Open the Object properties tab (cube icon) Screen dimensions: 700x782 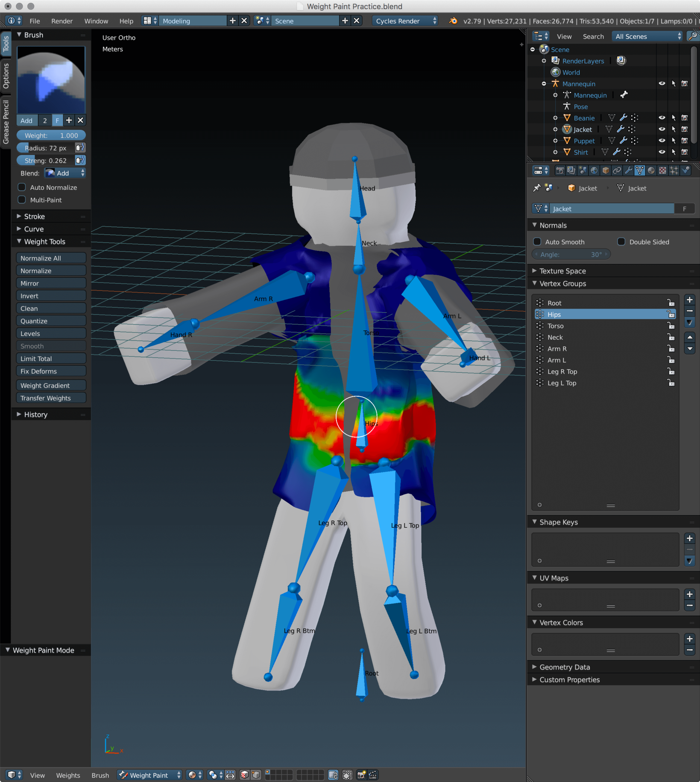pos(606,171)
